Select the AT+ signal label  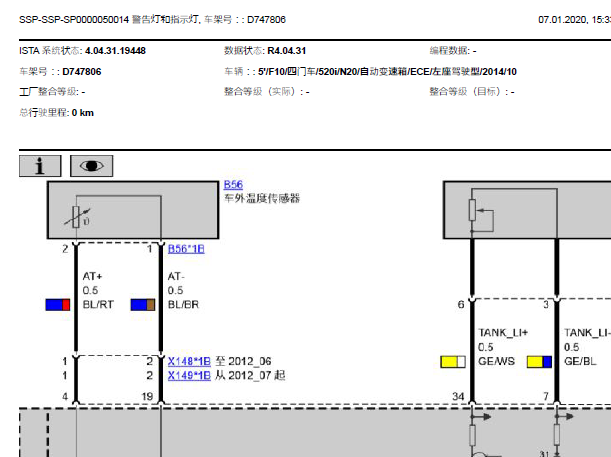pyautogui.click(x=92, y=276)
